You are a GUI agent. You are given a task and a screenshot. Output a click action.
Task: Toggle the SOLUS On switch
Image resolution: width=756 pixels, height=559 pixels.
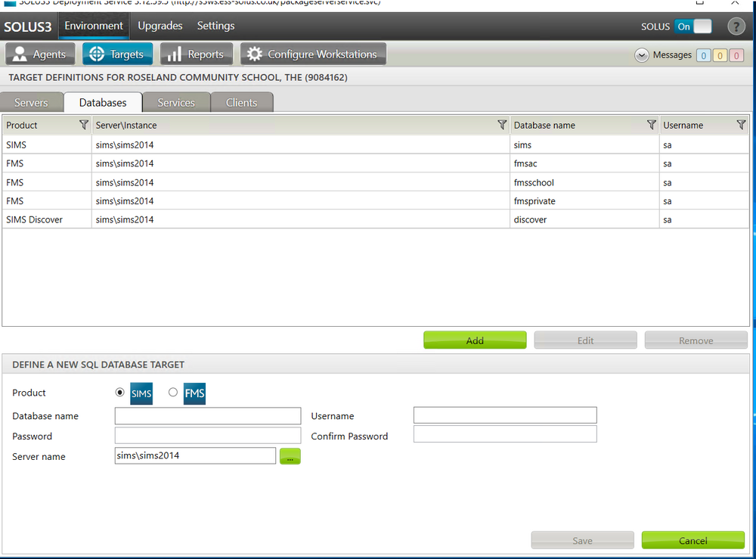coord(692,26)
